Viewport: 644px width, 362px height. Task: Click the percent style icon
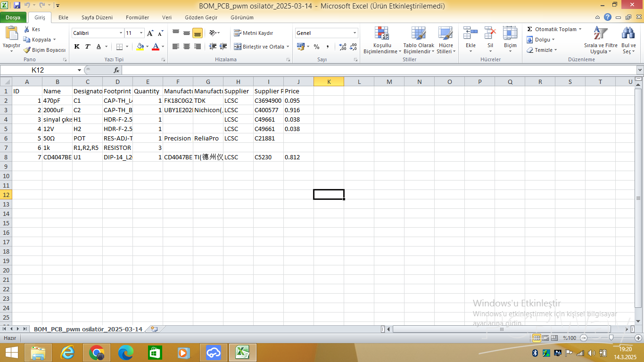click(x=316, y=47)
